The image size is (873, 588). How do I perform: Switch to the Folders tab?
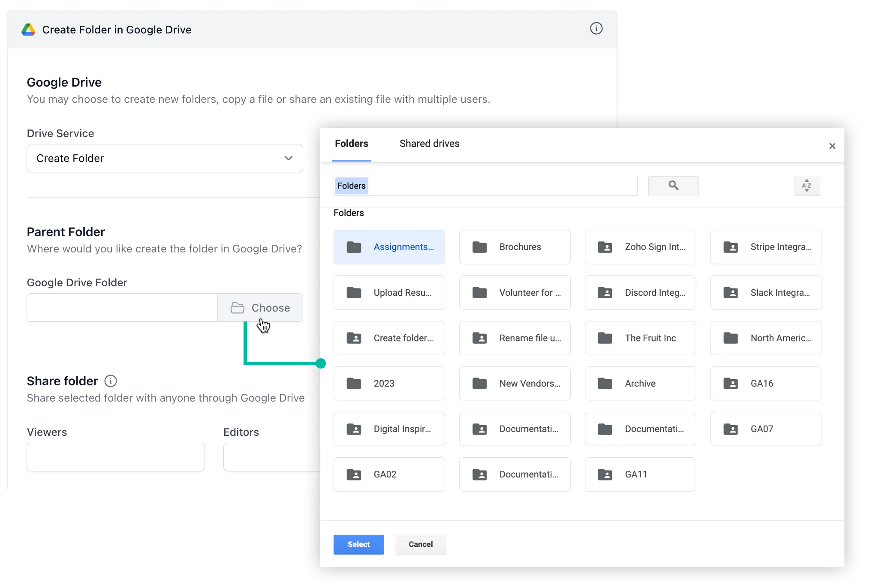coord(351,144)
